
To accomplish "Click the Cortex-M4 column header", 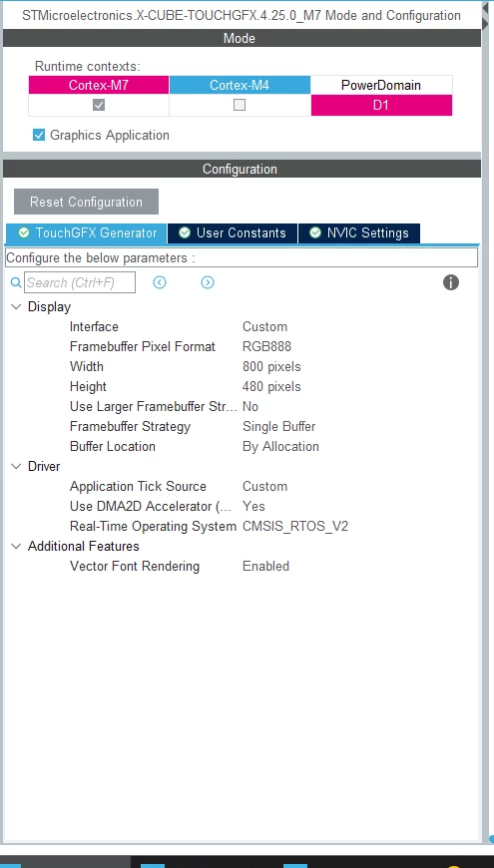I will tap(240, 85).
